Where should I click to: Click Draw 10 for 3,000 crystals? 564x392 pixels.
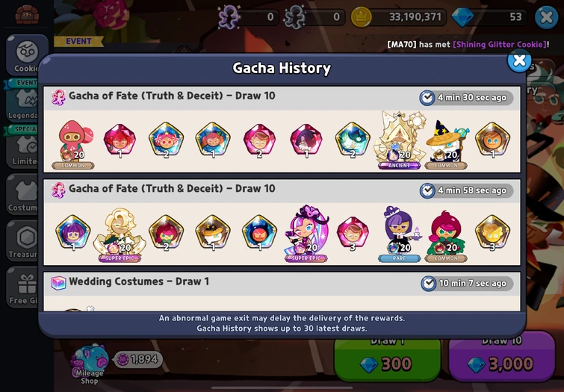(x=502, y=357)
